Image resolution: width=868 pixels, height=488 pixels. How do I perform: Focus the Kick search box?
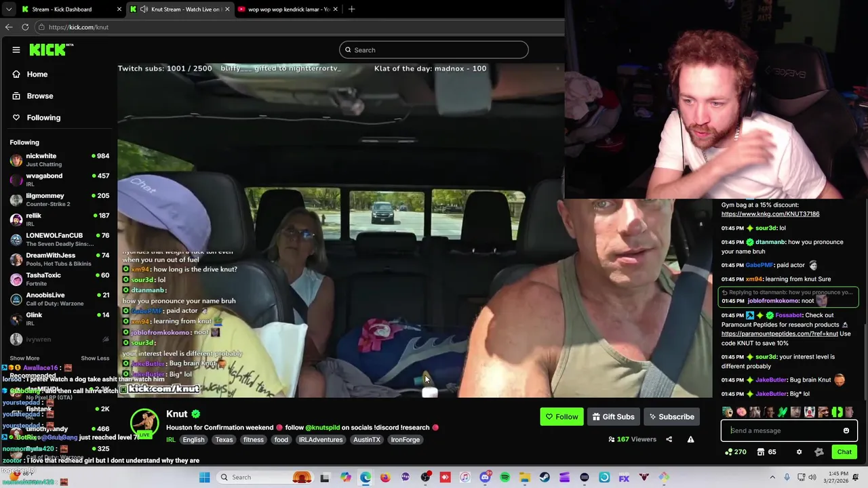tap(434, 49)
